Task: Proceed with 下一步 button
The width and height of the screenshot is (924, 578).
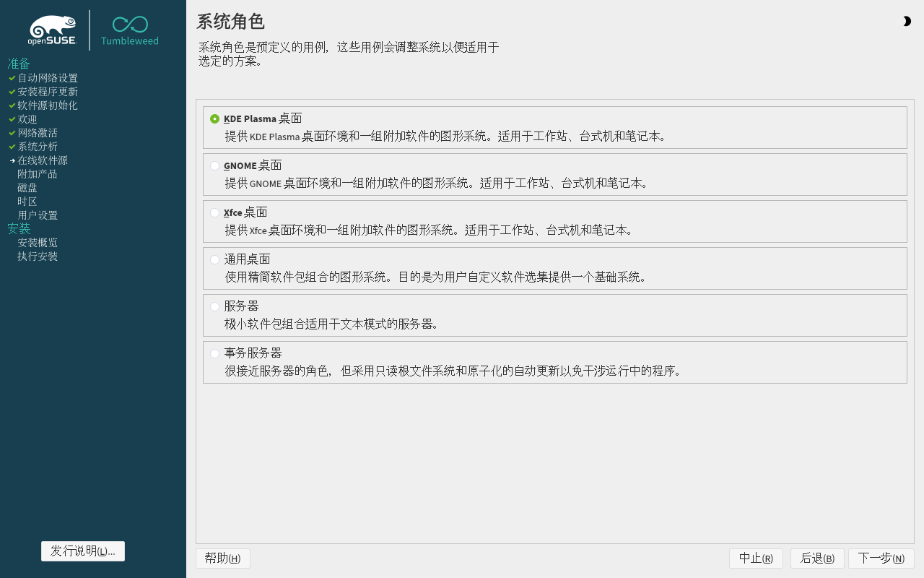Action: 881,558
